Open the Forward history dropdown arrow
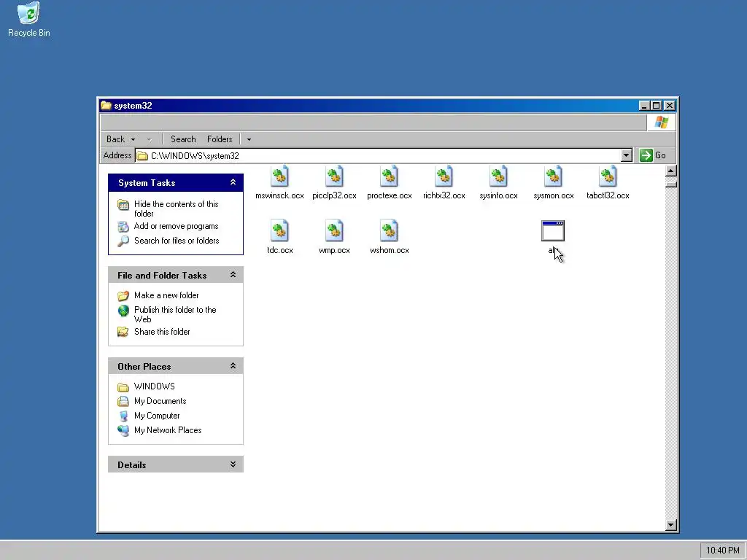 coord(149,139)
